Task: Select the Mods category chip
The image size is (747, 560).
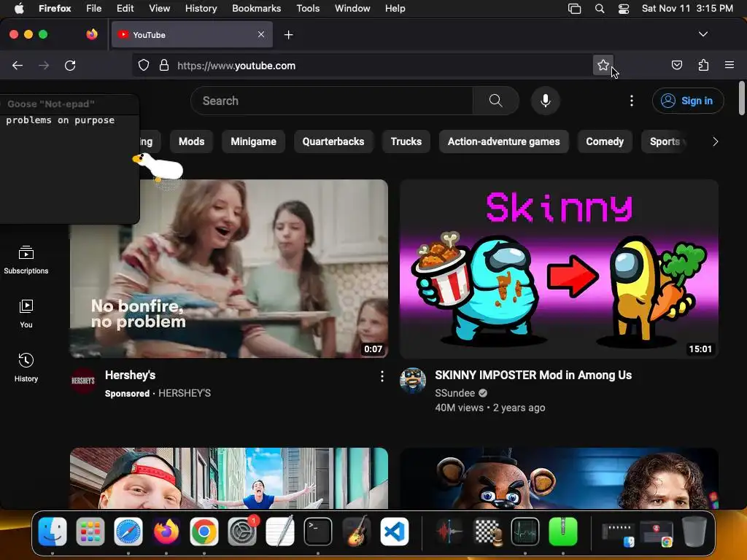Action: [x=192, y=141]
